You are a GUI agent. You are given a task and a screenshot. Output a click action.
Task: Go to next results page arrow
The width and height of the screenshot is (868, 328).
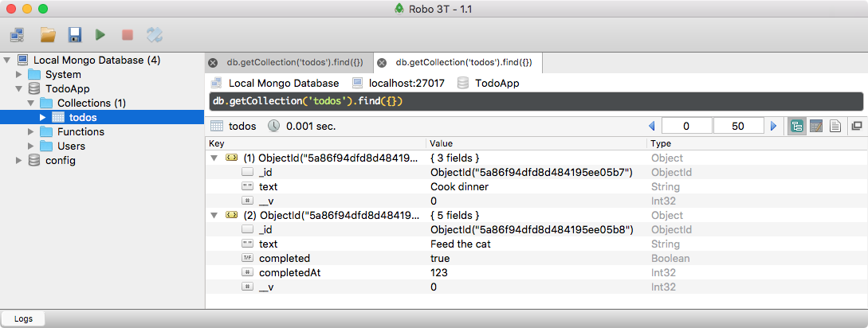click(x=772, y=126)
